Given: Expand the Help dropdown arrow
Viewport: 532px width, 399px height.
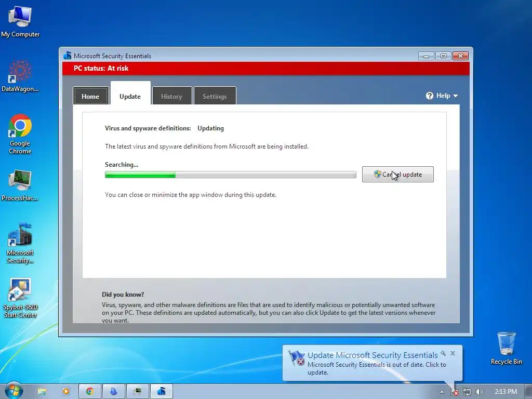Looking at the screenshot, I should (x=455, y=96).
